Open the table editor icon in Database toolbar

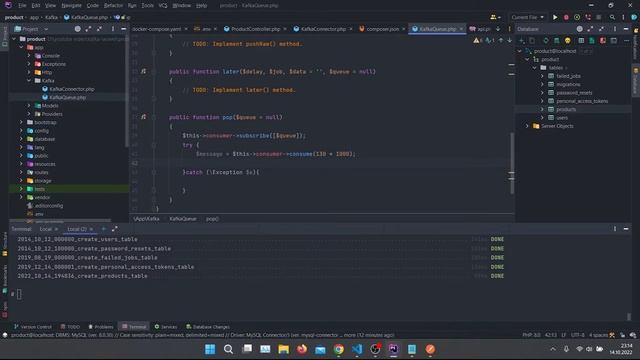tap(581, 40)
